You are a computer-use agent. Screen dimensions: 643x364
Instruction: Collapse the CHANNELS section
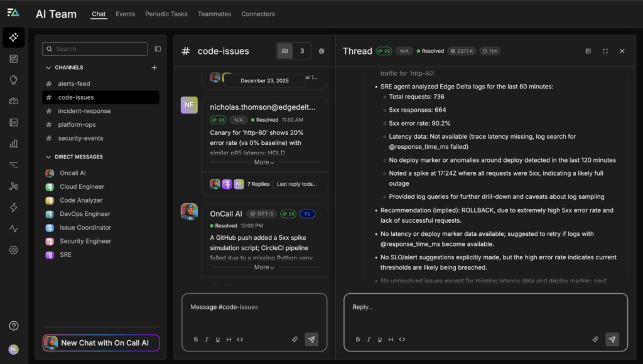[49, 68]
